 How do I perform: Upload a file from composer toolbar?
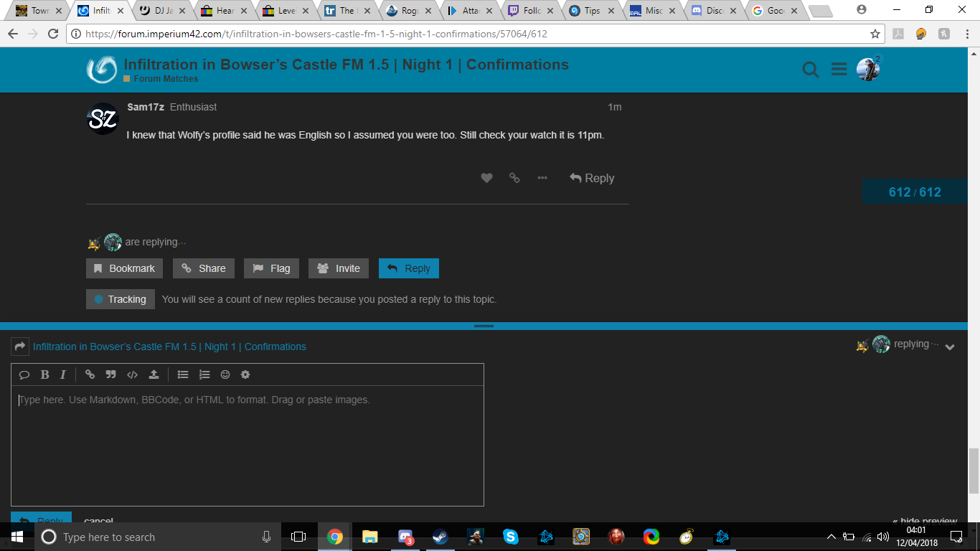point(154,375)
